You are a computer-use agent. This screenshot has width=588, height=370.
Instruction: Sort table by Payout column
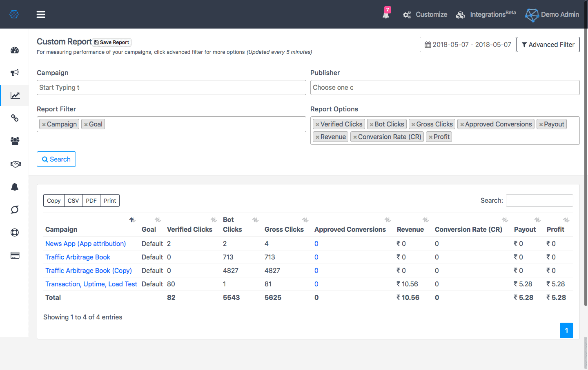click(528, 225)
